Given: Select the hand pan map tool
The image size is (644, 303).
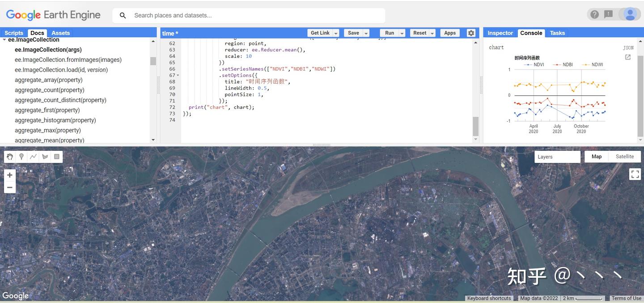Looking at the screenshot, I should [10, 157].
